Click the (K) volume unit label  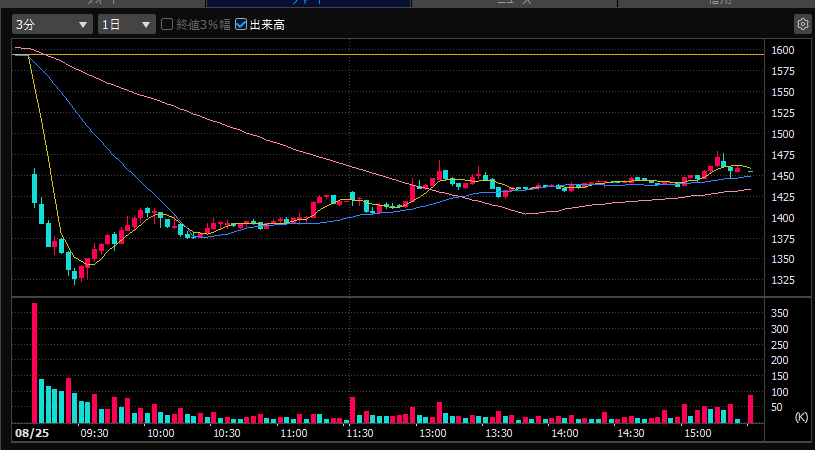point(801,417)
